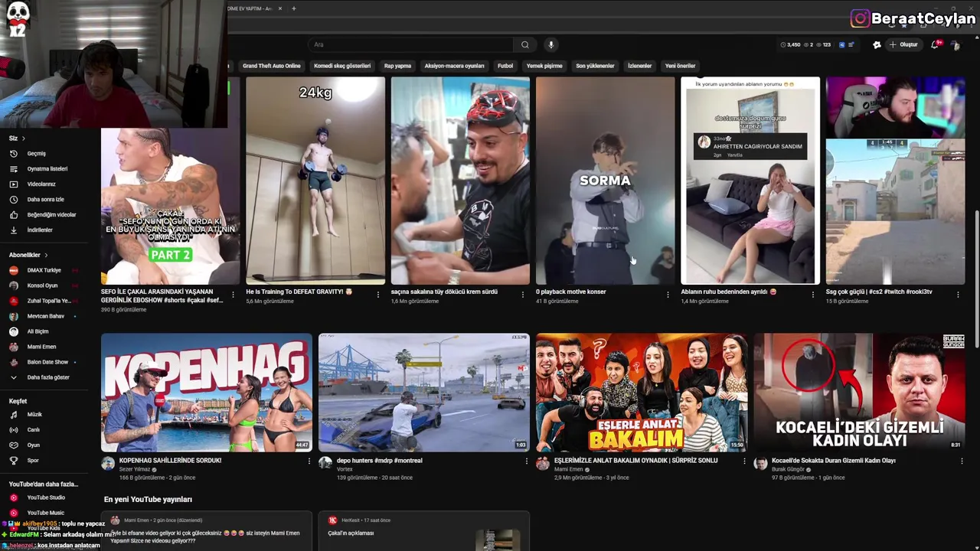The image size is (980, 551).
Task: Open YouTube Studio from the sidebar
Action: 46,497
